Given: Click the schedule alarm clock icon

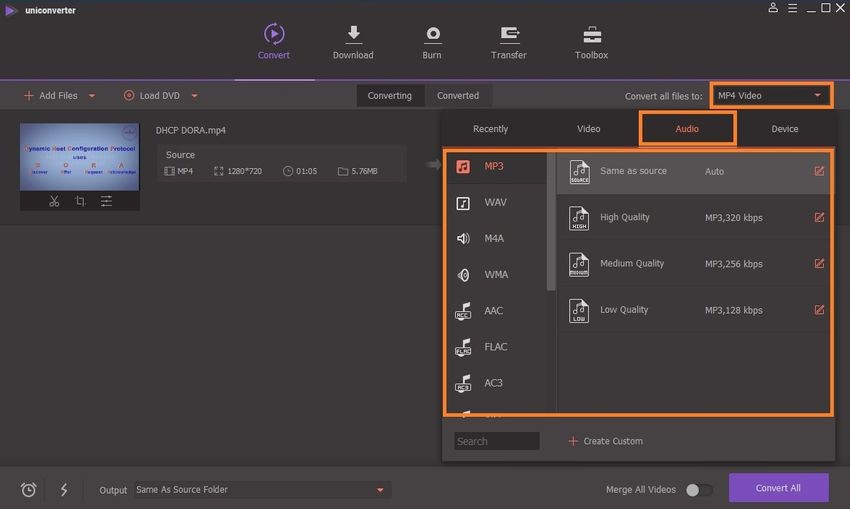Looking at the screenshot, I should click(28, 490).
